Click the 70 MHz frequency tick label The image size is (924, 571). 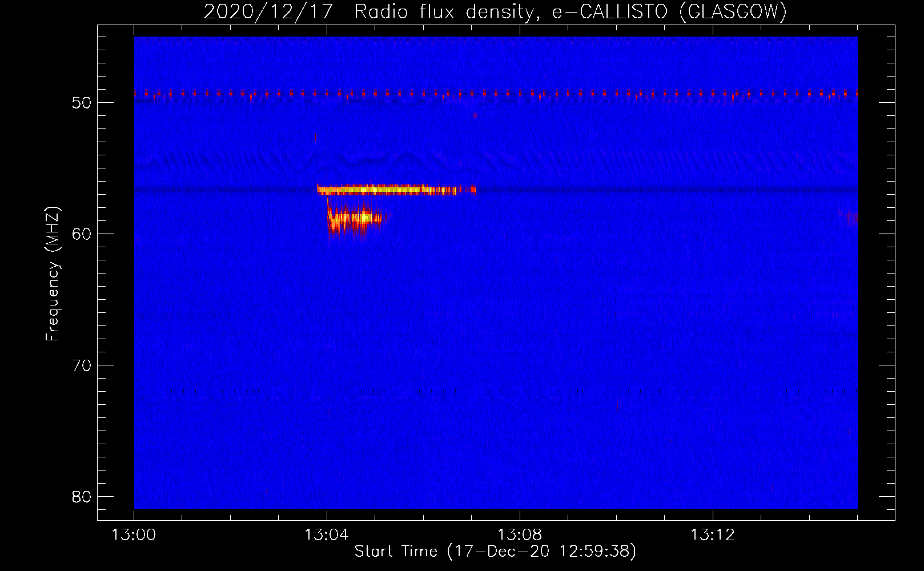82,365
